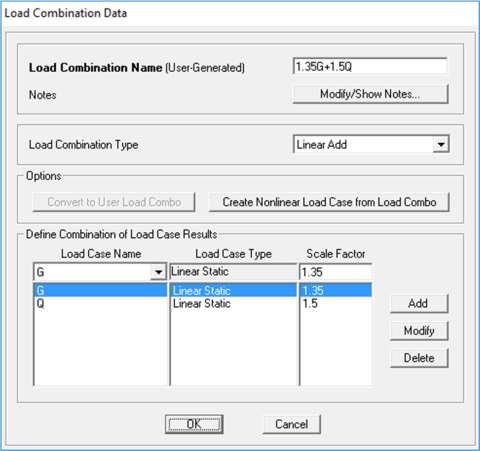This screenshot has height=451, width=480.
Task: Click the Load Case Type field showing Linear Static
Action: [x=233, y=272]
